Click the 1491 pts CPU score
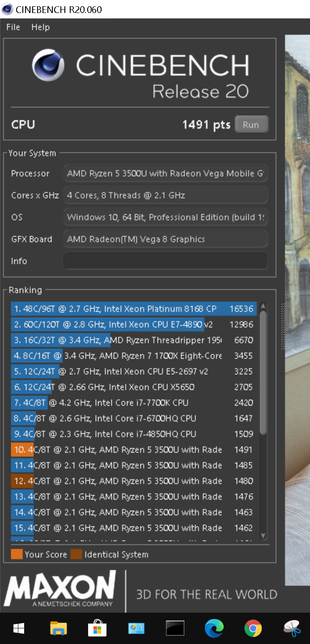The width and height of the screenshot is (310, 644). (206, 125)
